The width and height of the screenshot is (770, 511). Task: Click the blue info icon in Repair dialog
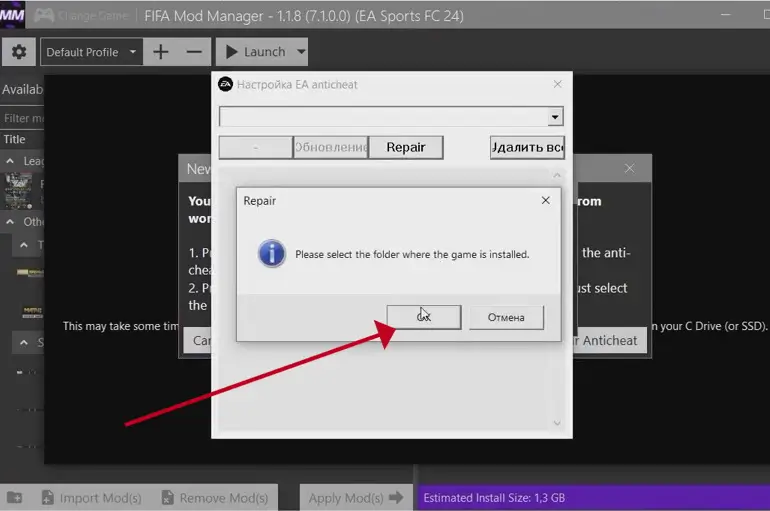[x=272, y=253]
